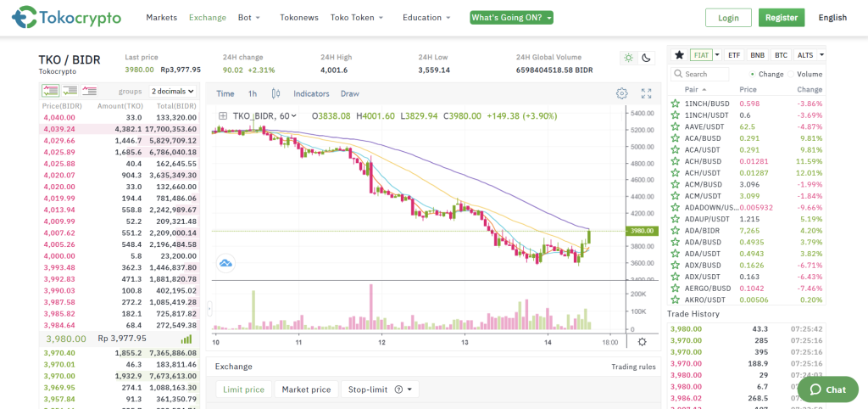This screenshot has width=868, height=409.
Task: Select the Change radio option
Action: point(753,75)
